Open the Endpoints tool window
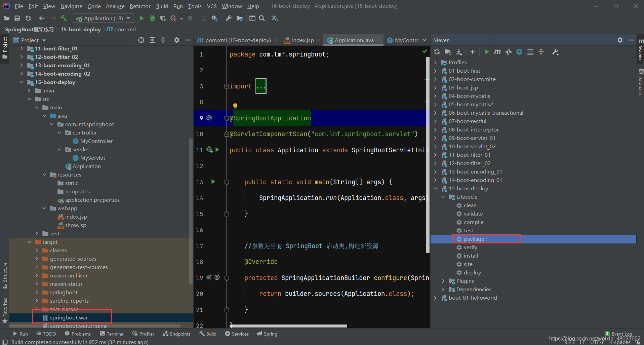The image size is (644, 345). coord(177,334)
